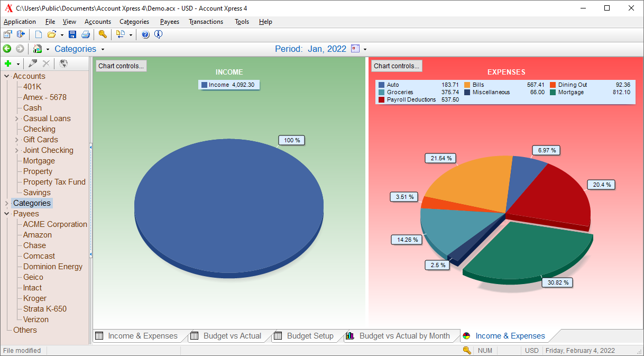Click the Save file floppy disk icon
The width and height of the screenshot is (644, 356).
click(x=72, y=34)
